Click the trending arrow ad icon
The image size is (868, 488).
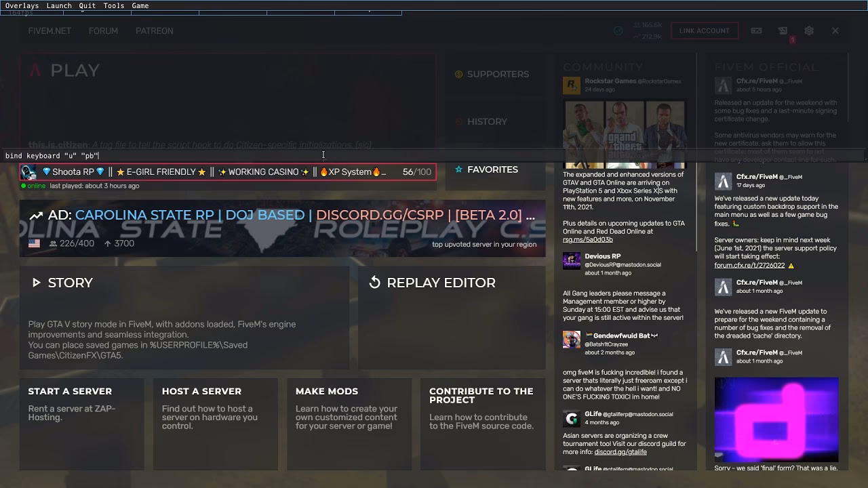(x=36, y=216)
